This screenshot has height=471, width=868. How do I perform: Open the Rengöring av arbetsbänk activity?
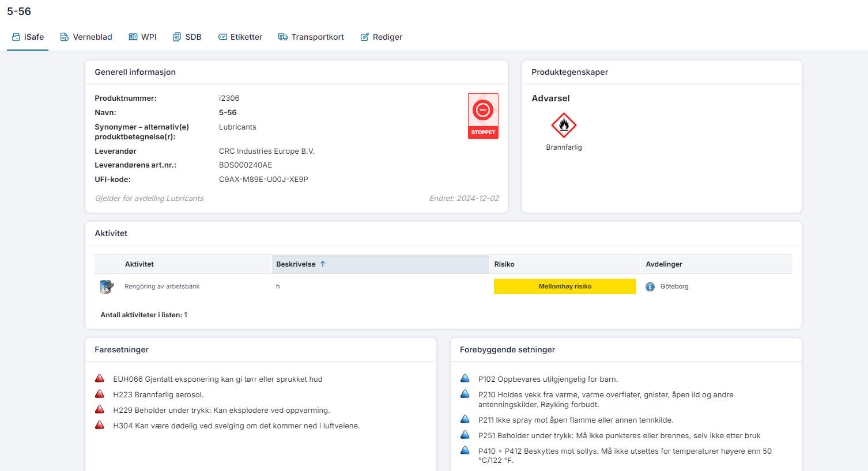point(162,286)
